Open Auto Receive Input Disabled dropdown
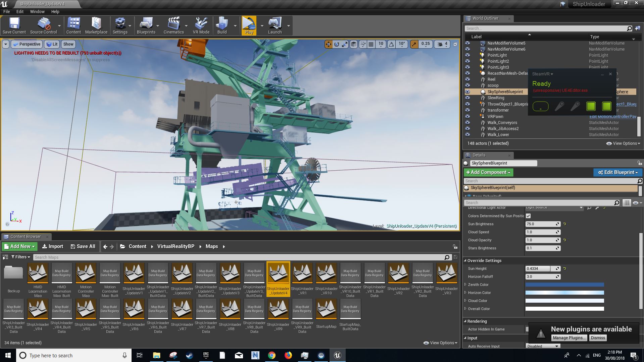The height and width of the screenshot is (362, 644). 543,346
